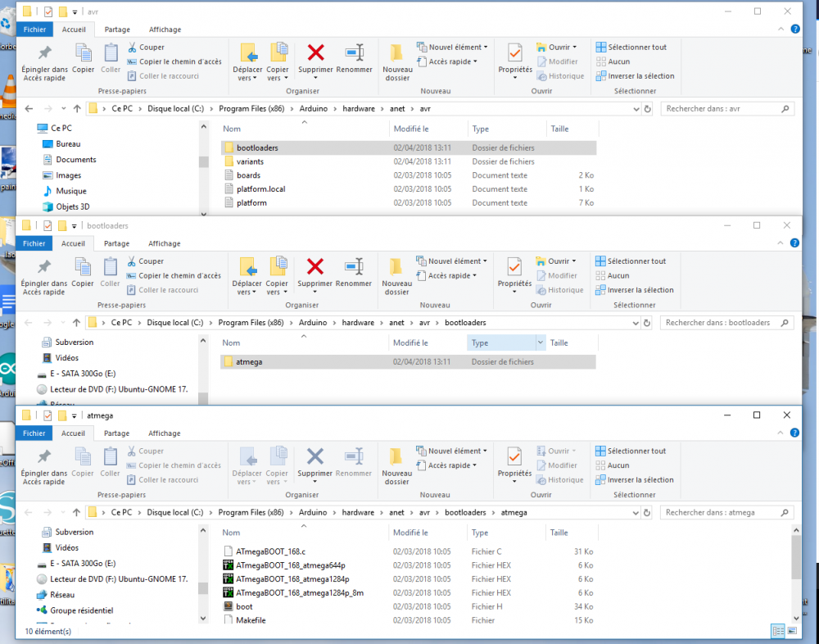This screenshot has width=819, height=644.
Task: Click Nouveau dossier in the avr window
Action: [397, 63]
